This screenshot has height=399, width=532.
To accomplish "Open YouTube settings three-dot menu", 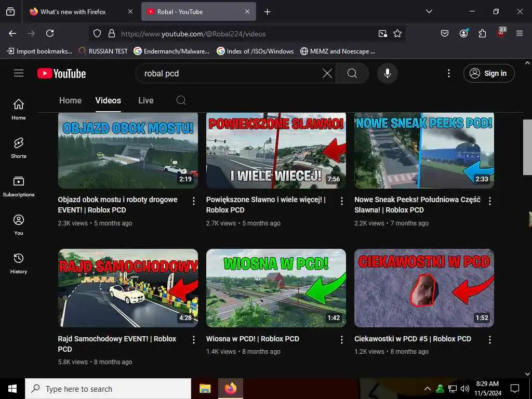I will point(448,73).
